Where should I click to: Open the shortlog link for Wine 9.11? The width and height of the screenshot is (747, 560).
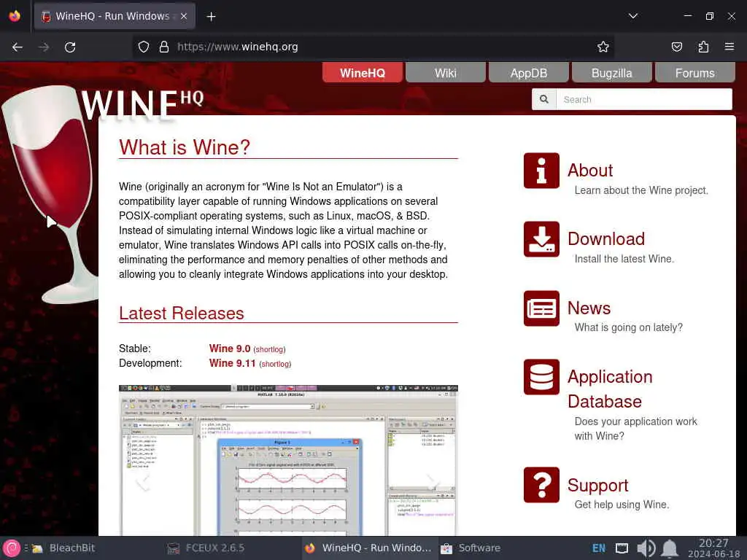pos(275,365)
